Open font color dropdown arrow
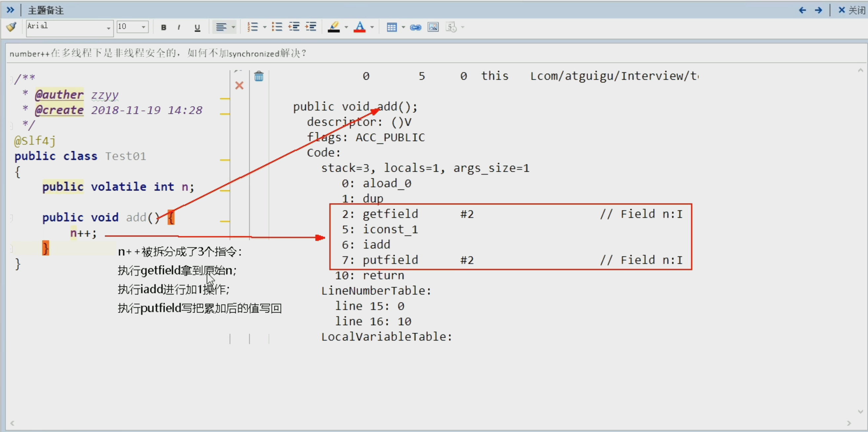 (372, 27)
